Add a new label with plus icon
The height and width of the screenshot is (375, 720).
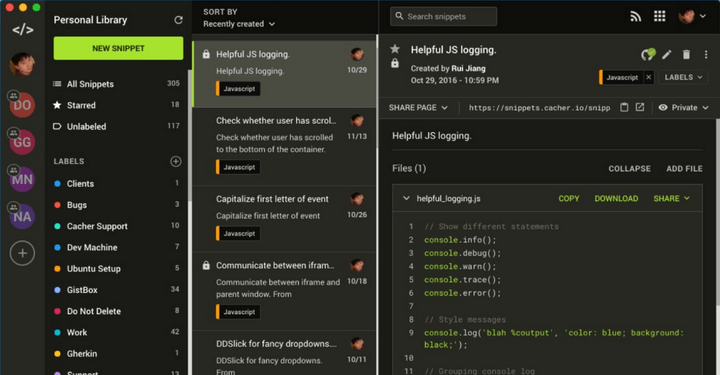tap(175, 161)
